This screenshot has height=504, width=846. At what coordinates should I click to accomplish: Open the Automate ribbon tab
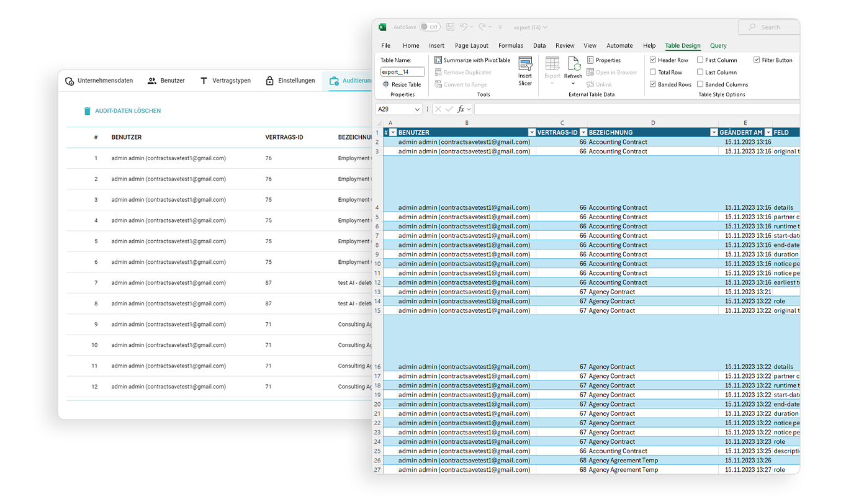(619, 45)
